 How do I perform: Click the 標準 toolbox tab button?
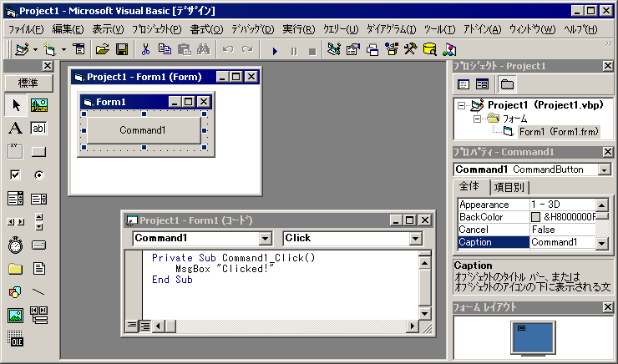click(28, 83)
